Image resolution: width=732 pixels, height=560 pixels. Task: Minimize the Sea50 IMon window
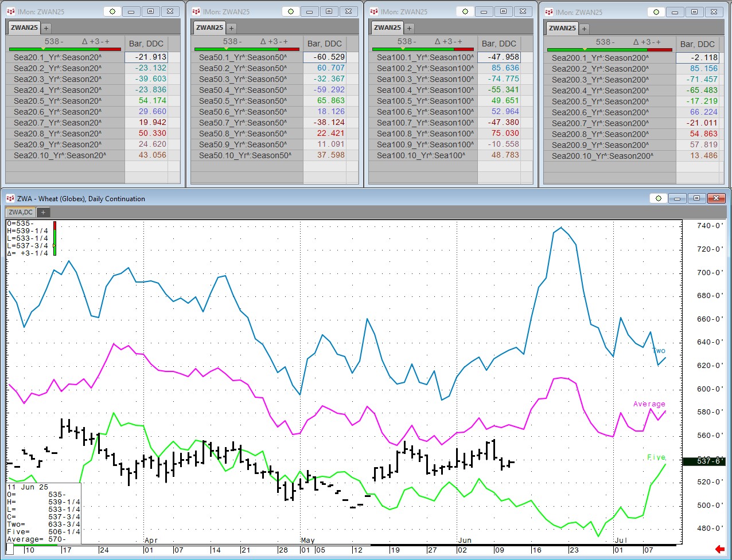pyautogui.click(x=310, y=11)
